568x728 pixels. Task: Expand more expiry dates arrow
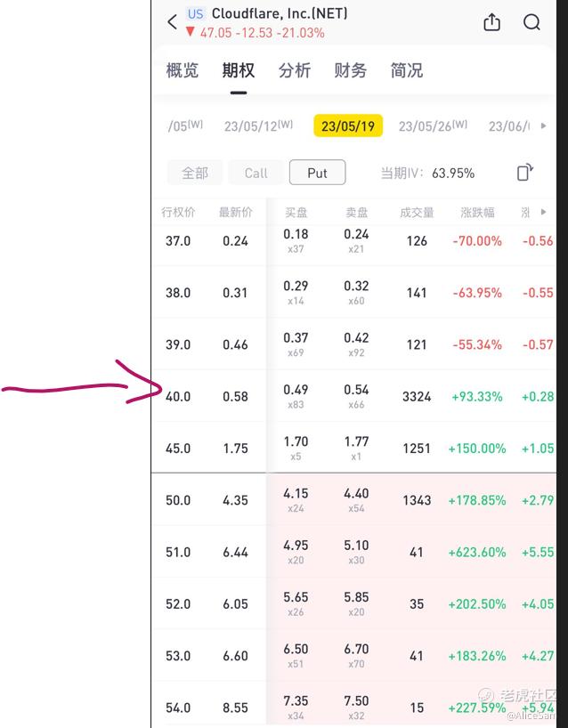coord(544,125)
